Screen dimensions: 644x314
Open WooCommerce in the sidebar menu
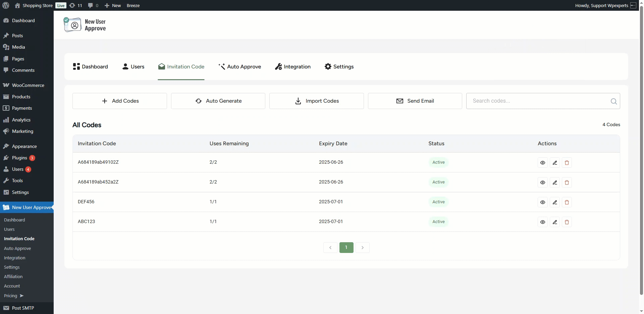pos(28,85)
